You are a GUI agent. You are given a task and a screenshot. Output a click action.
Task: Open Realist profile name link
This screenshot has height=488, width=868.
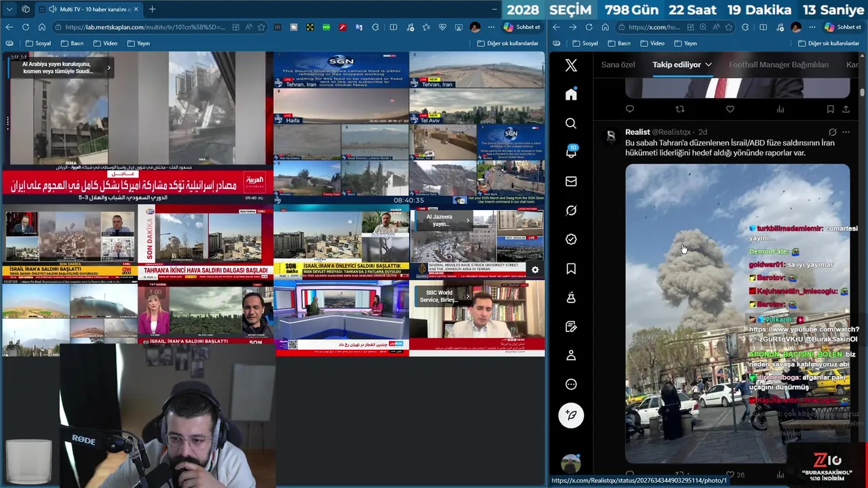(x=637, y=132)
